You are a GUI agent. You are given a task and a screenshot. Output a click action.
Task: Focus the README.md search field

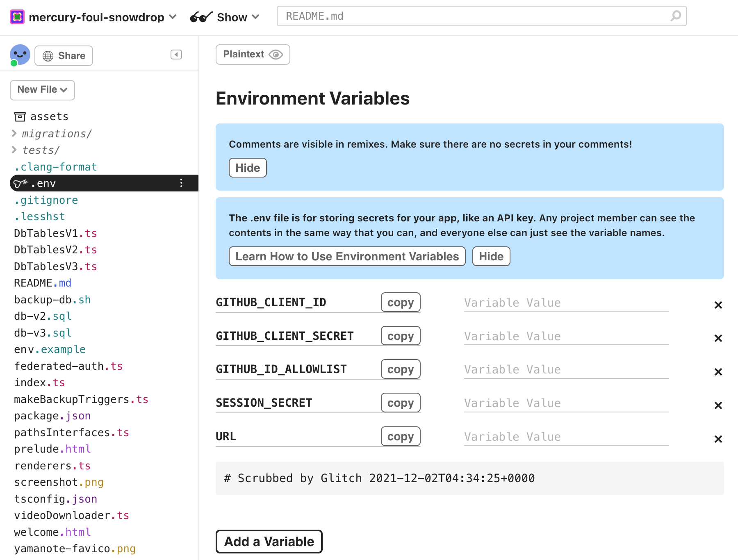(x=481, y=16)
